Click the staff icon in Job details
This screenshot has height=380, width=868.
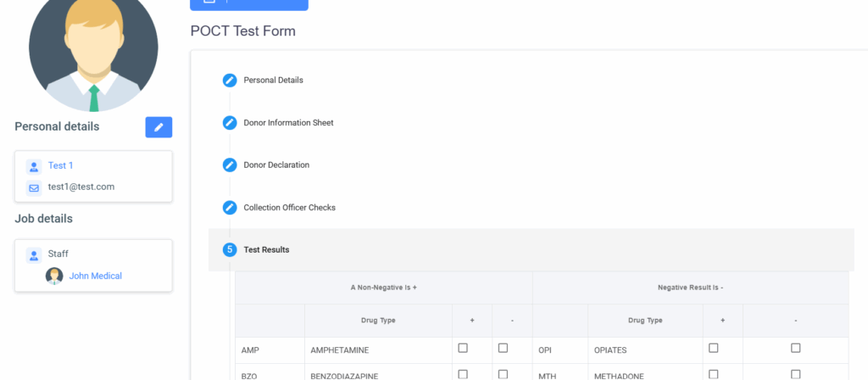click(34, 254)
